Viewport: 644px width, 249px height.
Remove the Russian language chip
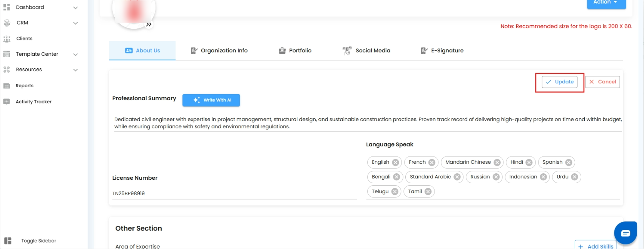(x=496, y=177)
